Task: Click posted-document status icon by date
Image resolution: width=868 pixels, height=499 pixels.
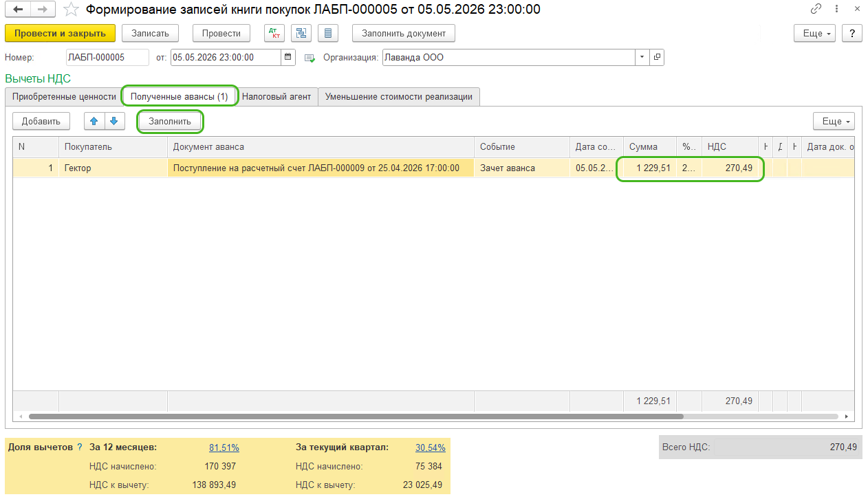Action: [x=310, y=58]
